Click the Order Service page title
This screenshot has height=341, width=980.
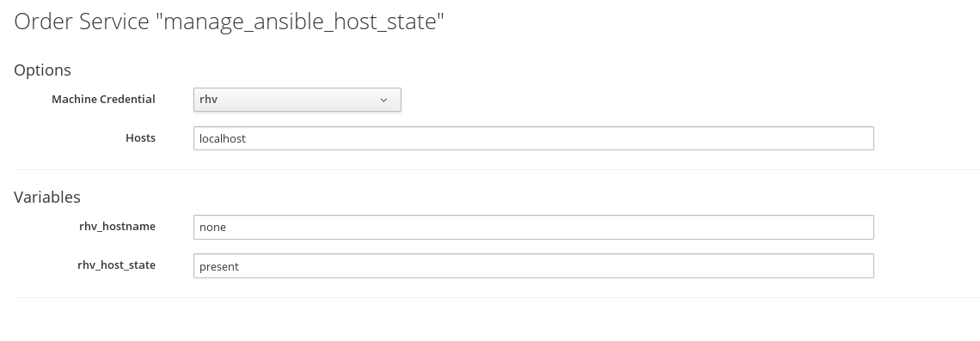coord(229,21)
